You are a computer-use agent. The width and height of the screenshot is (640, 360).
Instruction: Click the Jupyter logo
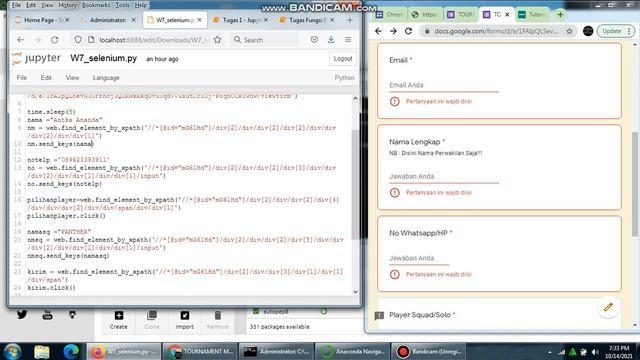(x=36, y=58)
